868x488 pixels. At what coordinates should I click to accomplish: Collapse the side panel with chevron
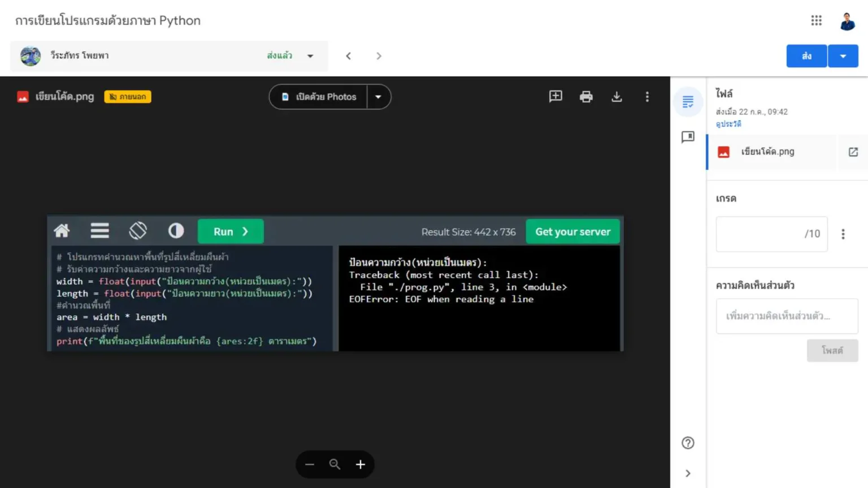(688, 473)
